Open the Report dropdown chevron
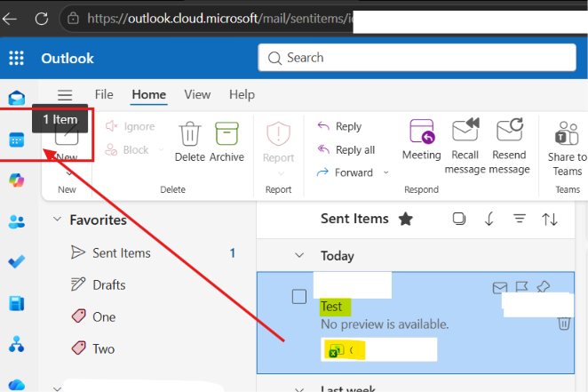588x392 pixels. [282, 173]
